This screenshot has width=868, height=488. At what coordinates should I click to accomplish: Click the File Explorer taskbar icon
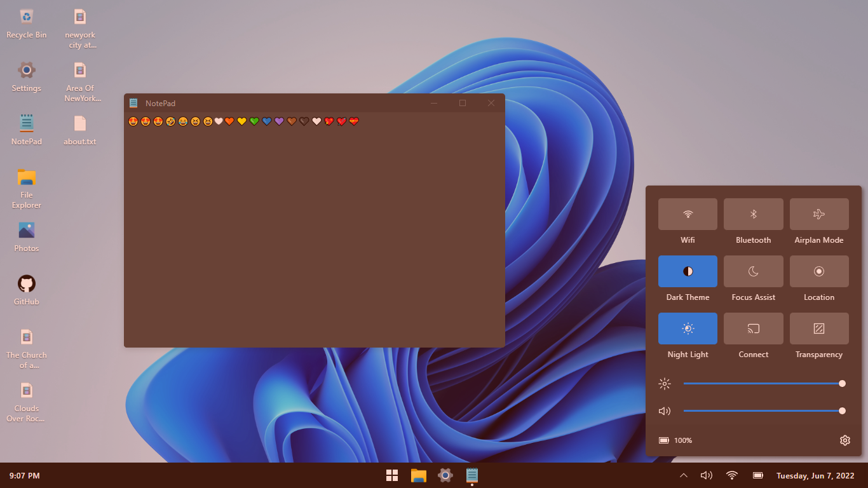pos(418,475)
